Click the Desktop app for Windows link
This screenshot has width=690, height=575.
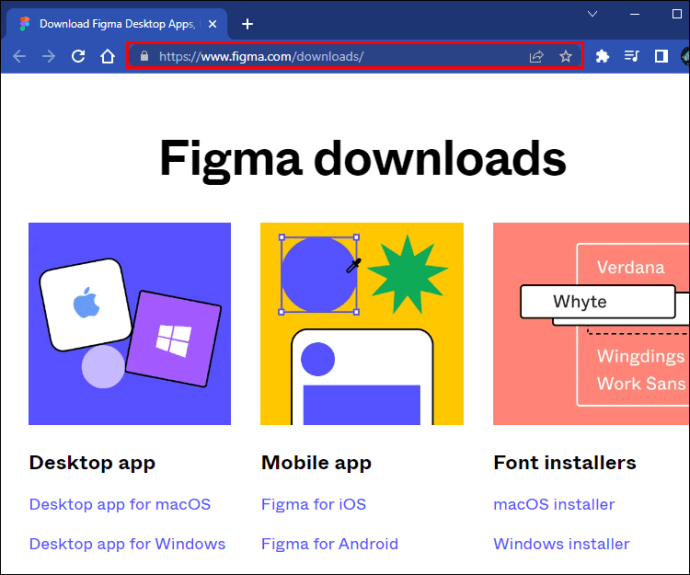[127, 544]
